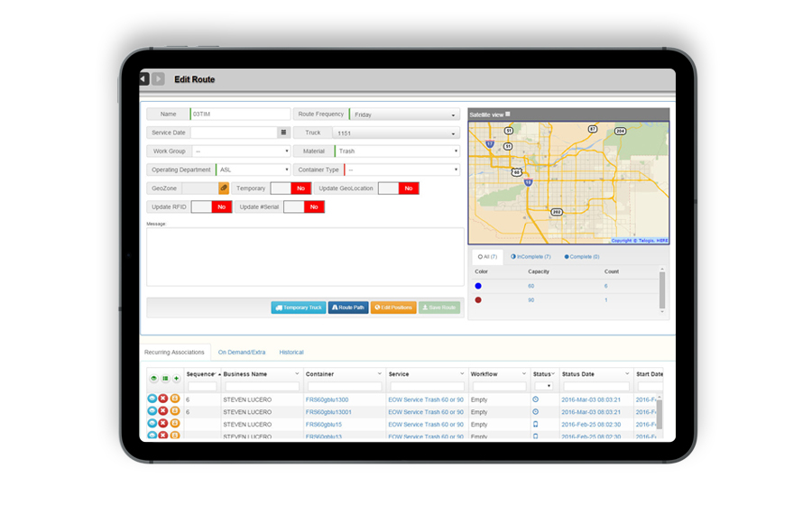Click orange icon for FRS60gblu1300 row
Viewport: 812px width, 514px height.
(x=175, y=399)
